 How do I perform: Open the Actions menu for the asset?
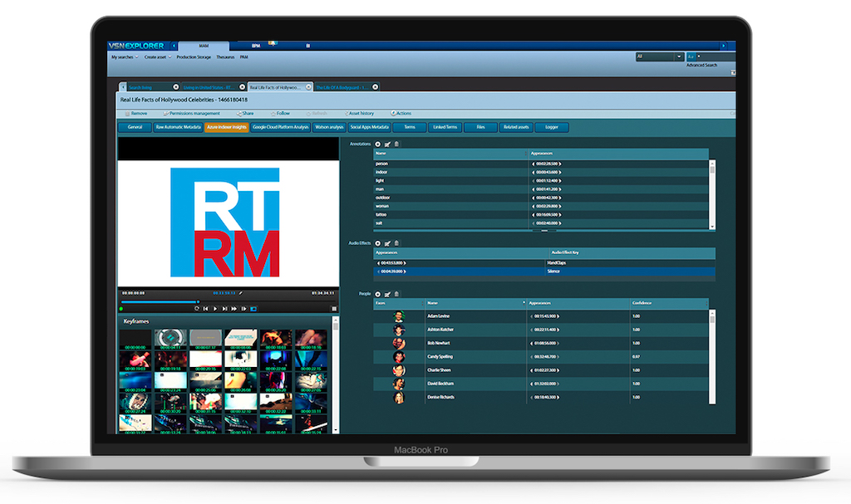[401, 114]
